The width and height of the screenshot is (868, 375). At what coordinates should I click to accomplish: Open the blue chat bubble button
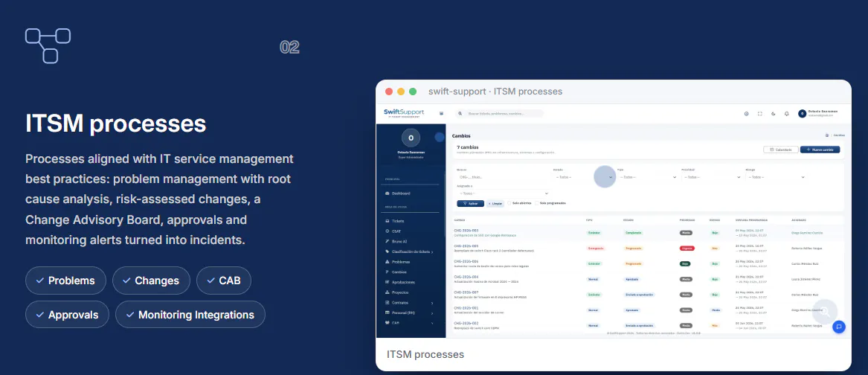pos(839,327)
